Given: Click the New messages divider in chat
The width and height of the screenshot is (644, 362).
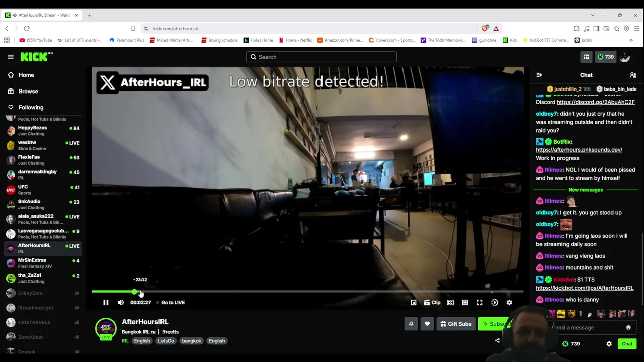Looking at the screenshot, I should 585,190.
